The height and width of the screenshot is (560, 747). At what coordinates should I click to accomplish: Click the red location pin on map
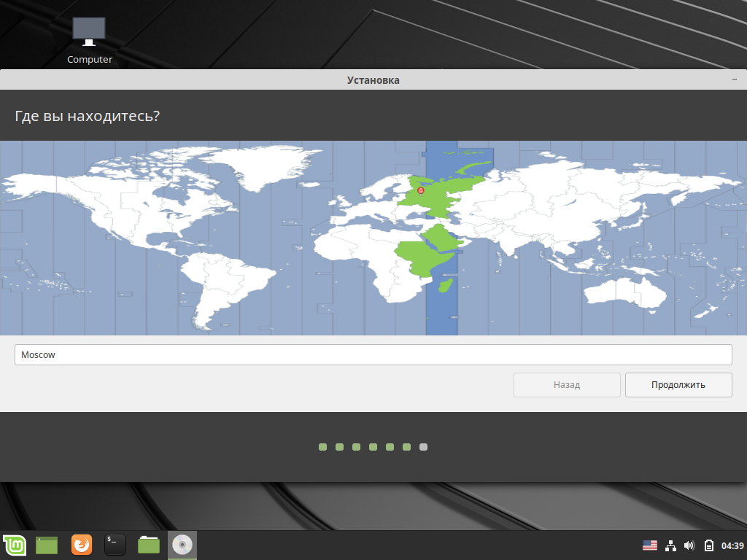pos(421,191)
